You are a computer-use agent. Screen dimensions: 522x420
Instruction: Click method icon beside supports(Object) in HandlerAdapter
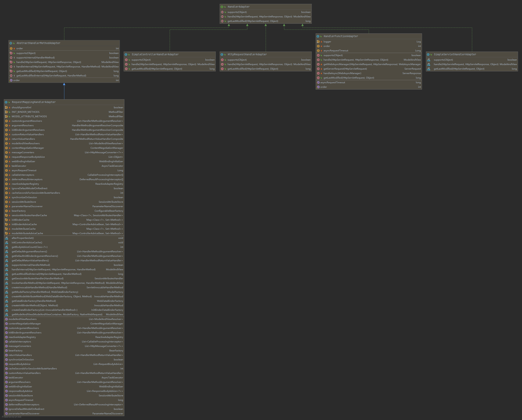click(x=222, y=12)
